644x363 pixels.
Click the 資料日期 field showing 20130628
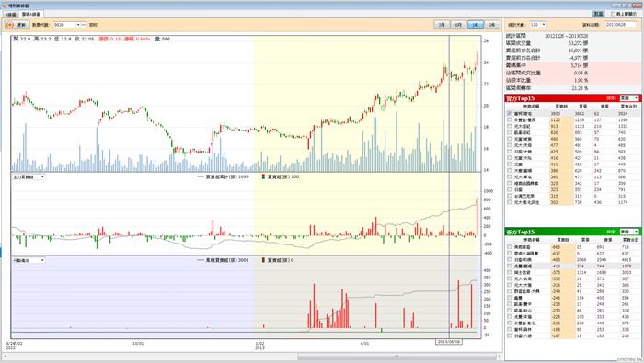click(621, 25)
